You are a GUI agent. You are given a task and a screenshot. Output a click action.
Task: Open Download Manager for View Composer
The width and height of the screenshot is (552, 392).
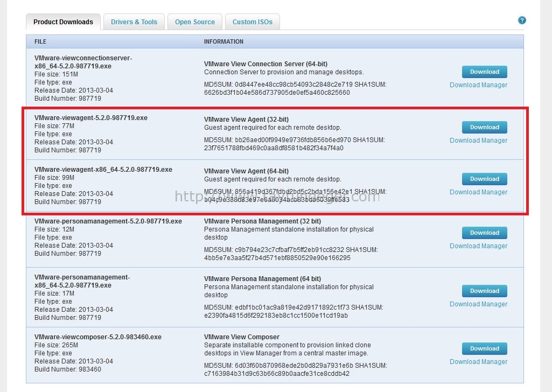(x=478, y=362)
